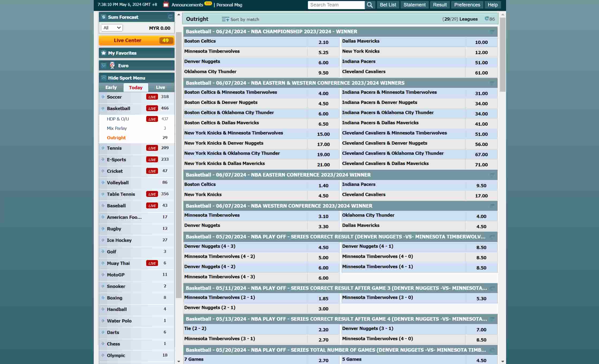Click the Tennis LIVE badge
Image resolution: width=599 pixels, height=364 pixels.
(152, 148)
